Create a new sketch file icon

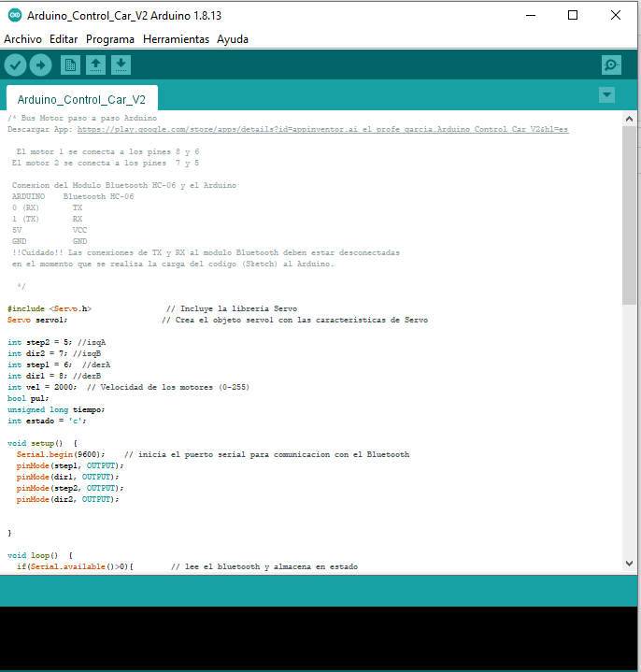70,65
